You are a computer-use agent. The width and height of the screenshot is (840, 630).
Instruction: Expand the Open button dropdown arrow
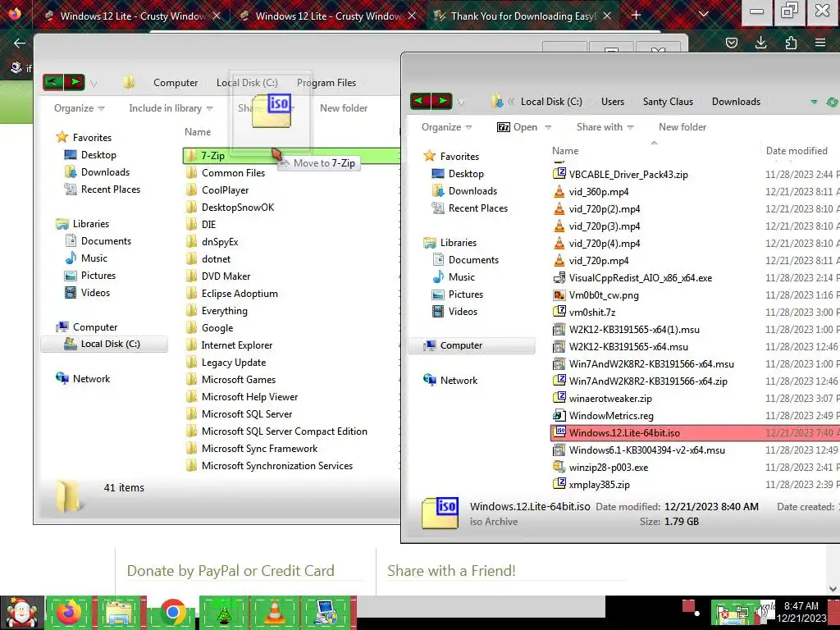(x=548, y=127)
